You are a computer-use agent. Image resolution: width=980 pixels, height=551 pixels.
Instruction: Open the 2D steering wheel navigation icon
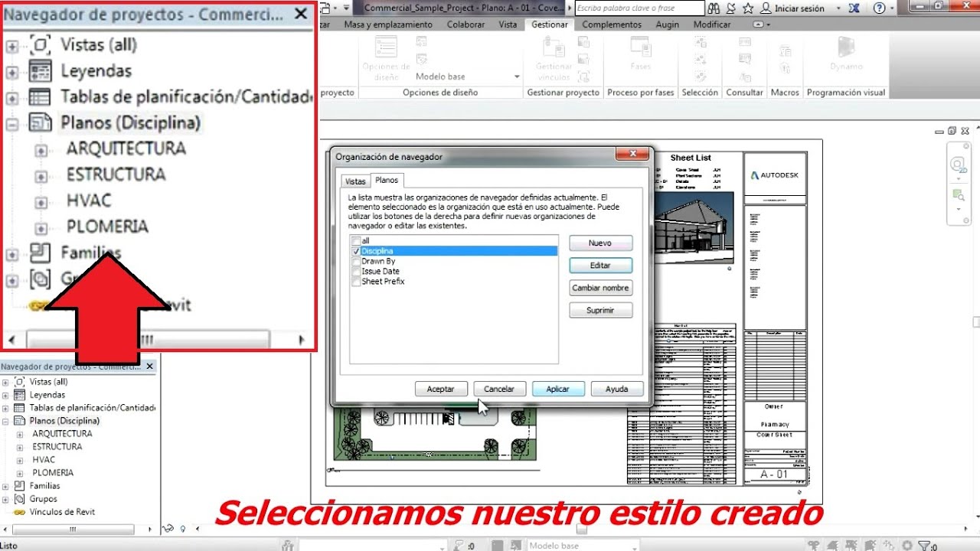[959, 165]
